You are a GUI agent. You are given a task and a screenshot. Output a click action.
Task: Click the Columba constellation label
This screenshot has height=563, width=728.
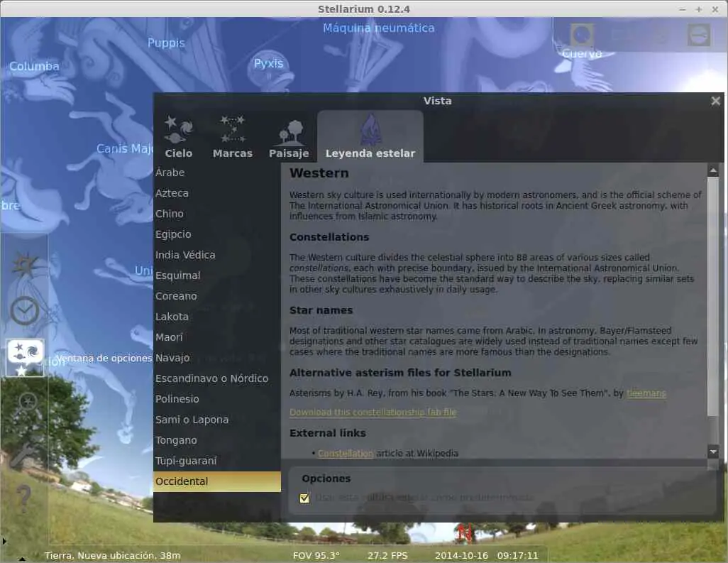34,67
